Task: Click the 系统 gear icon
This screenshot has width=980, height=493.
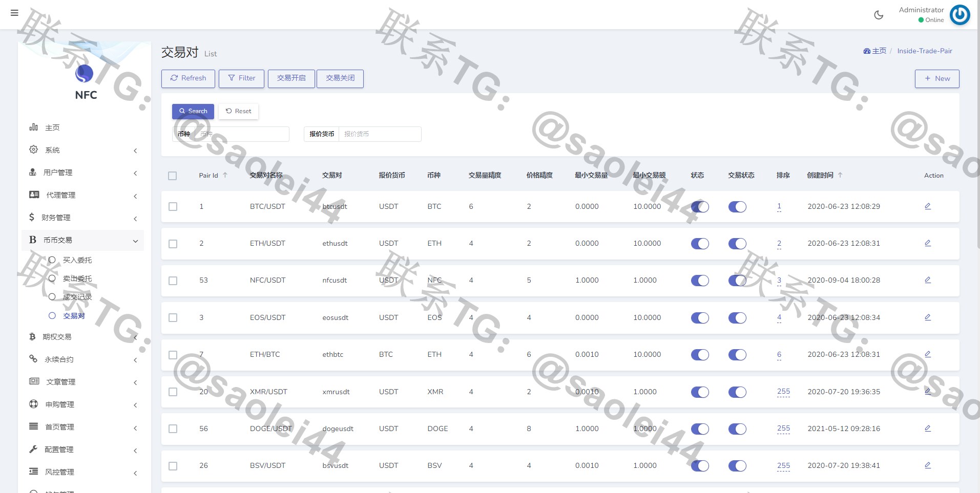Action: pyautogui.click(x=34, y=149)
